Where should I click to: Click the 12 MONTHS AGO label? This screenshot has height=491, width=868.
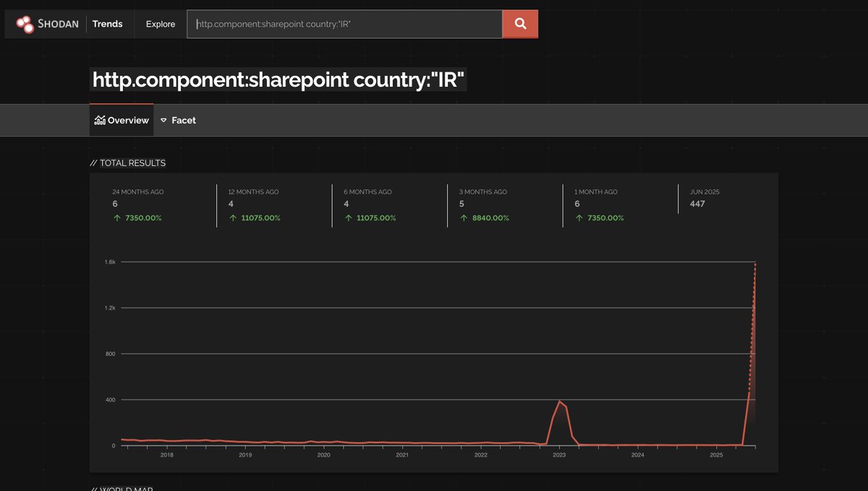coord(253,192)
